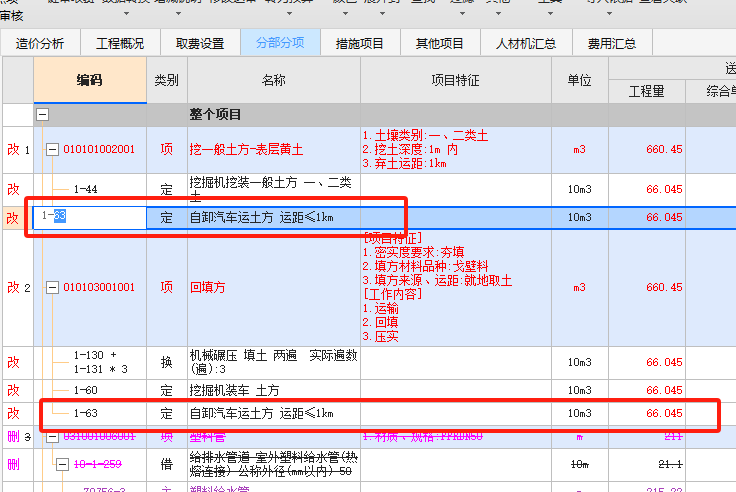Viewport: 736px width, 492px height.
Task: Open the 工程概况 tab
Action: pyautogui.click(x=121, y=43)
